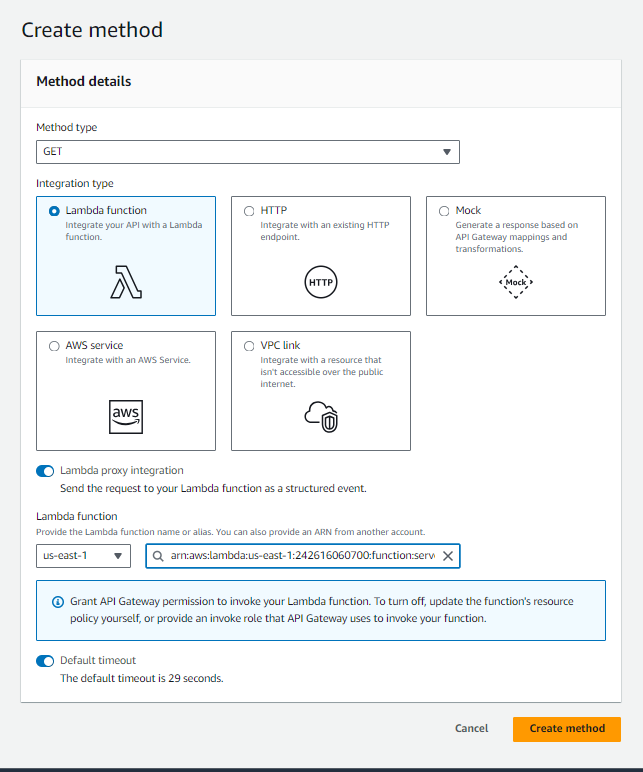The height and width of the screenshot is (772, 643).
Task: Select AWS service integration type
Action: (54, 346)
